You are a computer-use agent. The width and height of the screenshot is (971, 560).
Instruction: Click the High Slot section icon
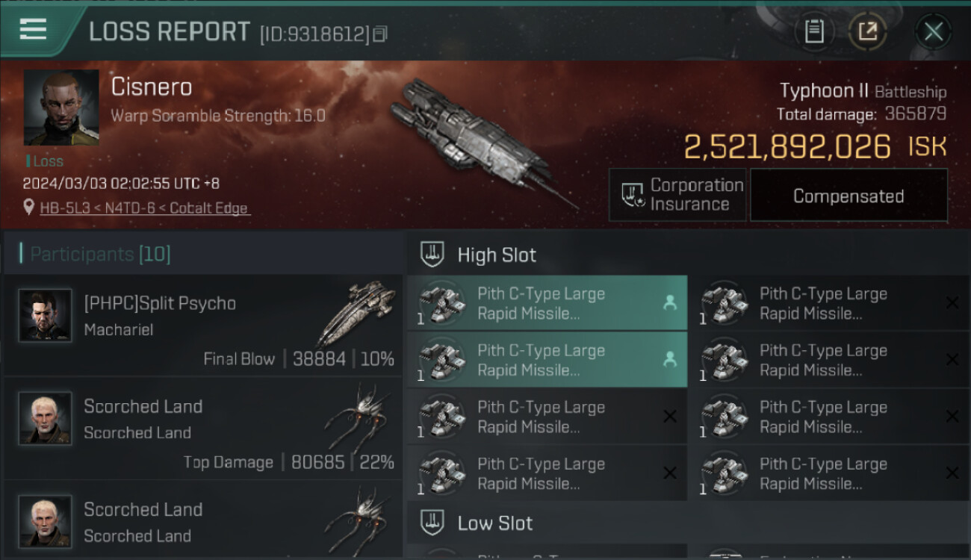[432, 255]
